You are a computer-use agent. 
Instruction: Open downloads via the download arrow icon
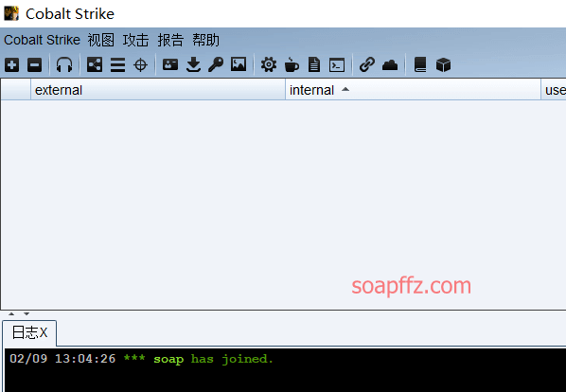pos(193,65)
